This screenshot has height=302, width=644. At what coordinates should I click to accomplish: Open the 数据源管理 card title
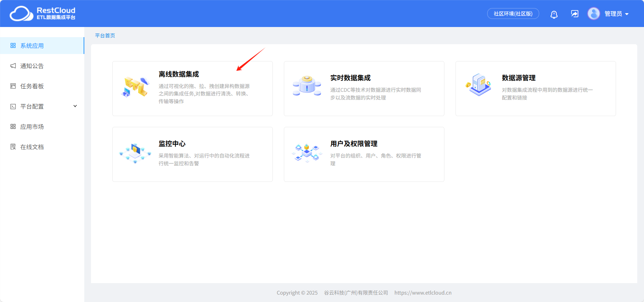coord(519,78)
